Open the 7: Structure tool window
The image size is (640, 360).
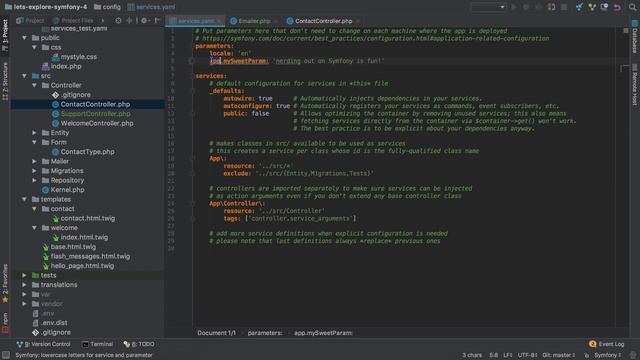tap(5, 81)
